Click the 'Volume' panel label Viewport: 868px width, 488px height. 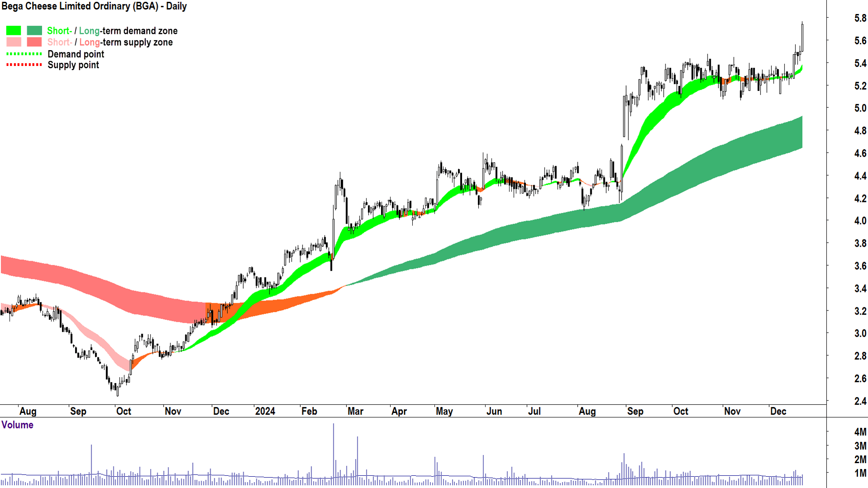tap(17, 425)
